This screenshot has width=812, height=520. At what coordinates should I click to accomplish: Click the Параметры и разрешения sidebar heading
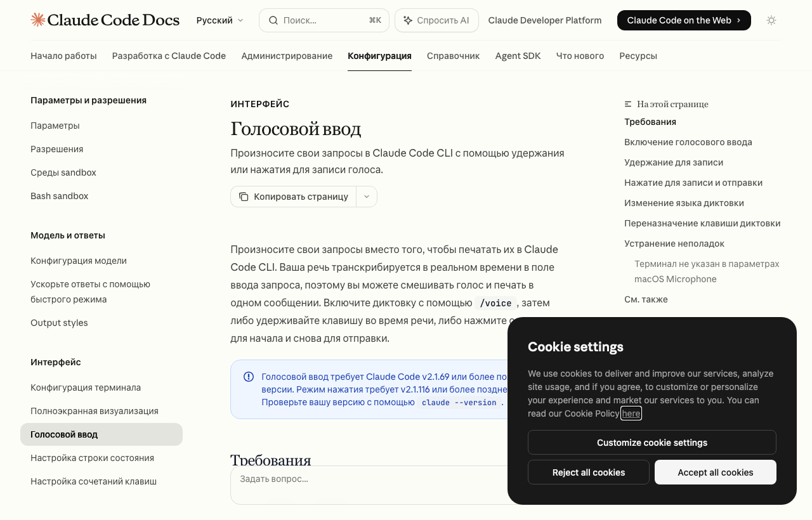(88, 100)
